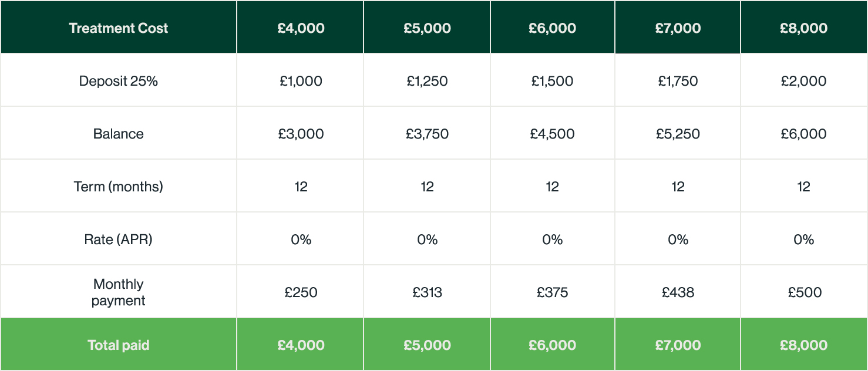Select the £438 monthly payment cell
868x371 pixels.
point(678,292)
